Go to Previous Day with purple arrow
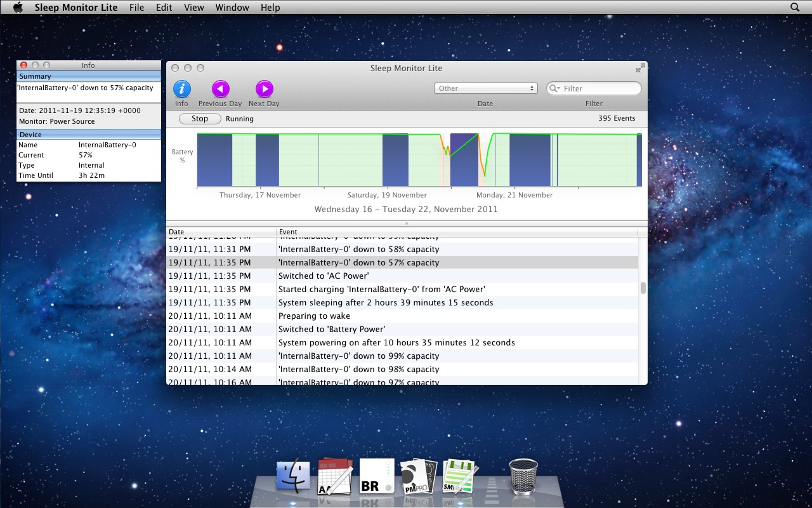Screen dimensions: 812x508 tap(220, 89)
